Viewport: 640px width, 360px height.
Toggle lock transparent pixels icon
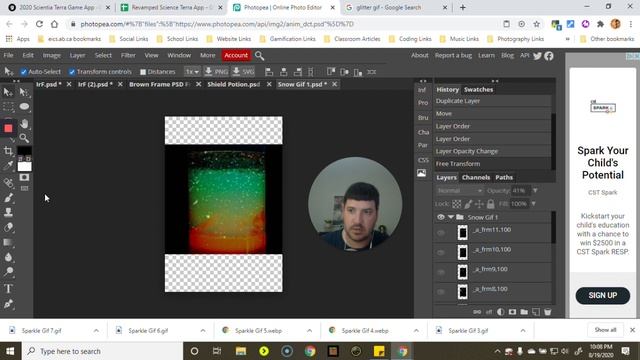(x=456, y=204)
